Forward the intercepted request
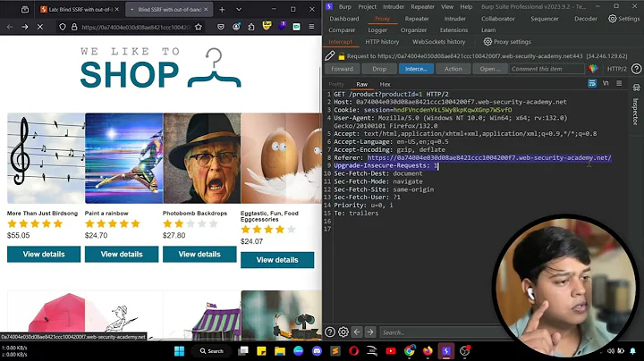The height and width of the screenshot is (361, 644). coord(342,69)
